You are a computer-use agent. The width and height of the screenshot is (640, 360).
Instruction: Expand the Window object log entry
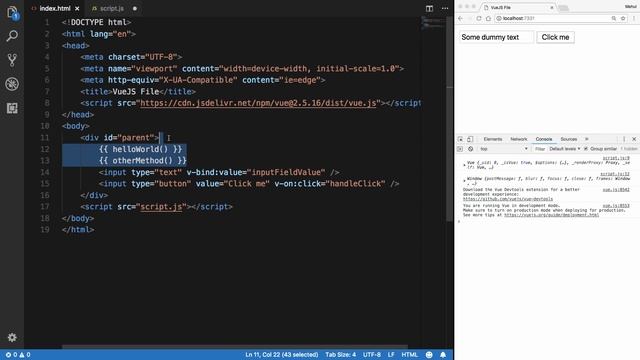tap(464, 180)
